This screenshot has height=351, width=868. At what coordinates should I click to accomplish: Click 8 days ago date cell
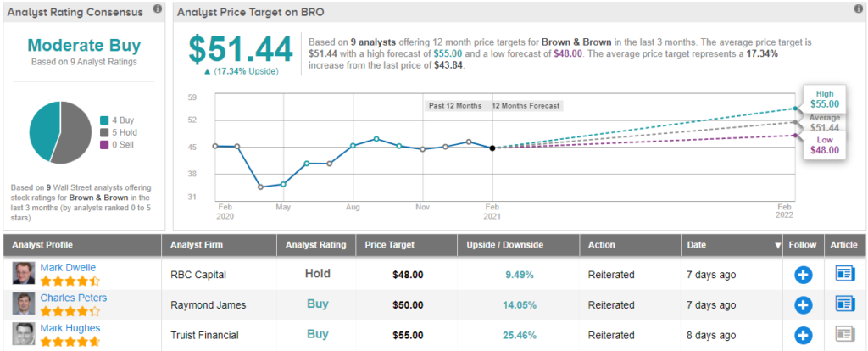(712, 335)
